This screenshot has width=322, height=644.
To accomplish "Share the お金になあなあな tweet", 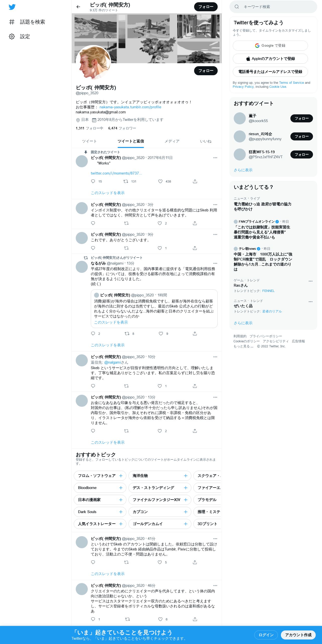I will click(195, 431).
